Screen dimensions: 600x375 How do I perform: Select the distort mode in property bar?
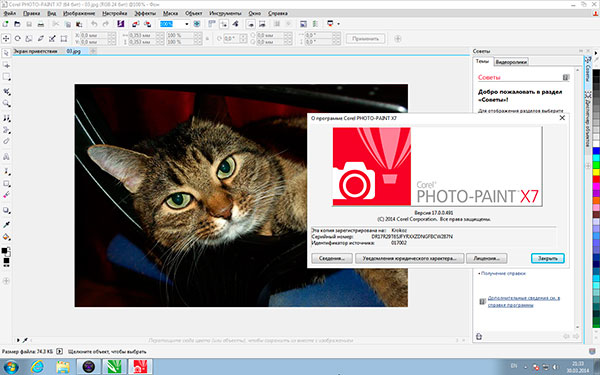pyautogui.click(x=52, y=39)
